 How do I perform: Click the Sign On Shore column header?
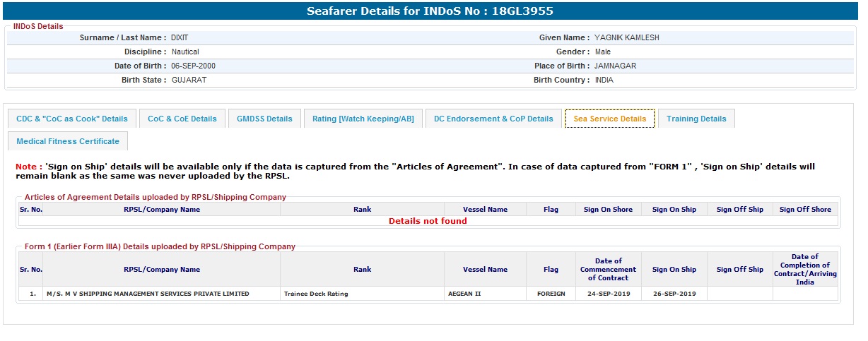(608, 210)
